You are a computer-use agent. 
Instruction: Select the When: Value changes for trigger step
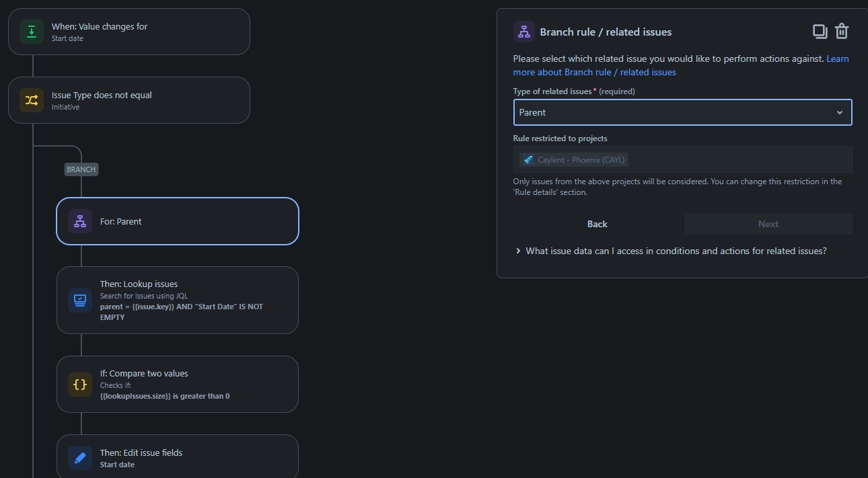(x=129, y=32)
